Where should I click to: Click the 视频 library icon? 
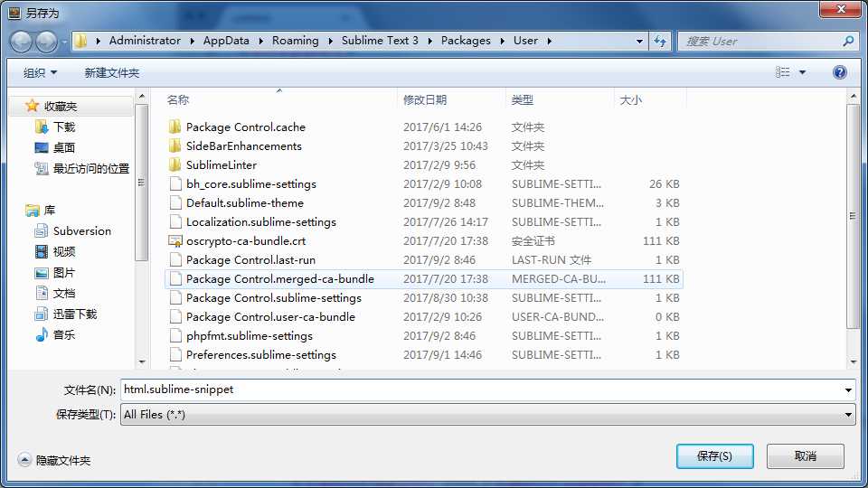pos(42,252)
